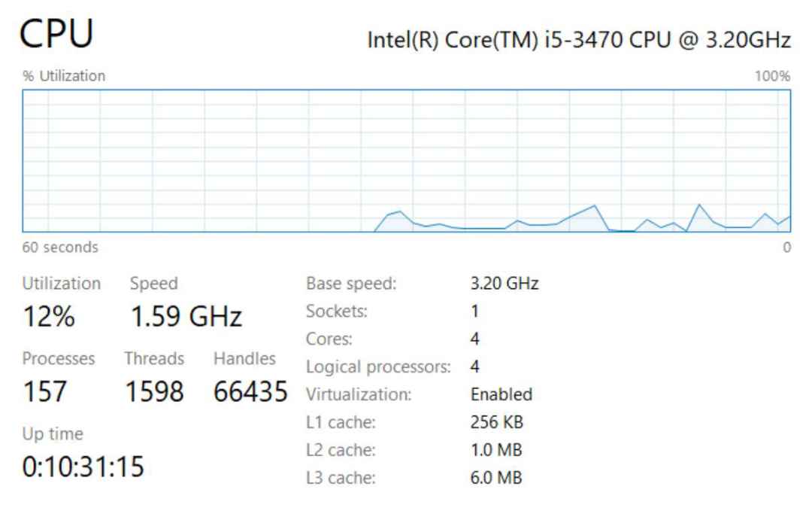This screenshot has height=523, width=812.
Task: Click the '60 seconds' graph axis label
Action: [x=60, y=247]
